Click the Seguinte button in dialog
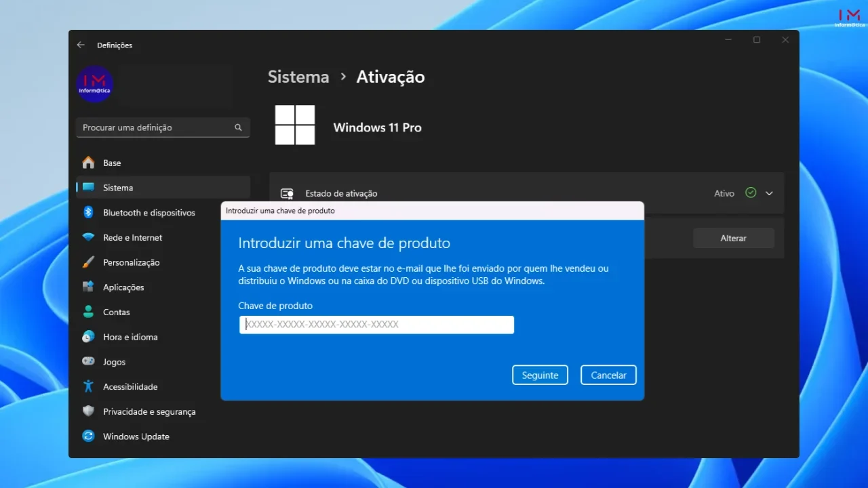Viewport: 868px width, 488px height. click(540, 375)
